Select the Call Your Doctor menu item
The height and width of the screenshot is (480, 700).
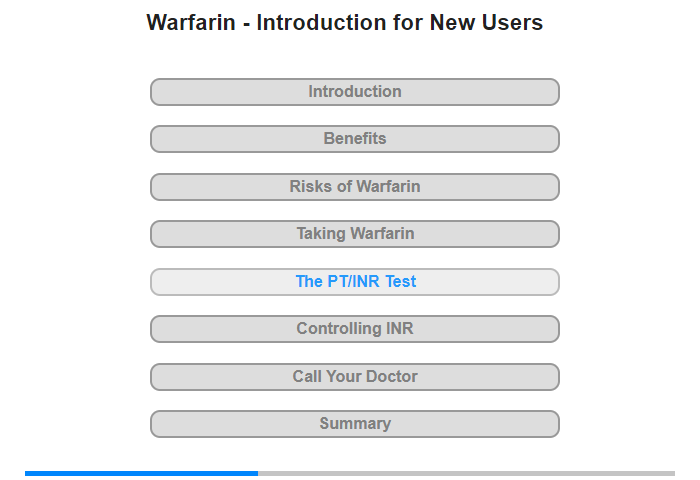pos(355,377)
